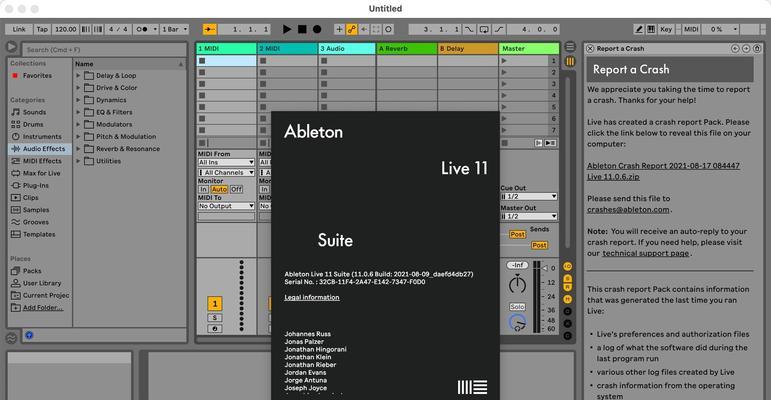Toggle the Follow playback button
Image resolution: width=771 pixels, height=400 pixels.
coord(210,30)
